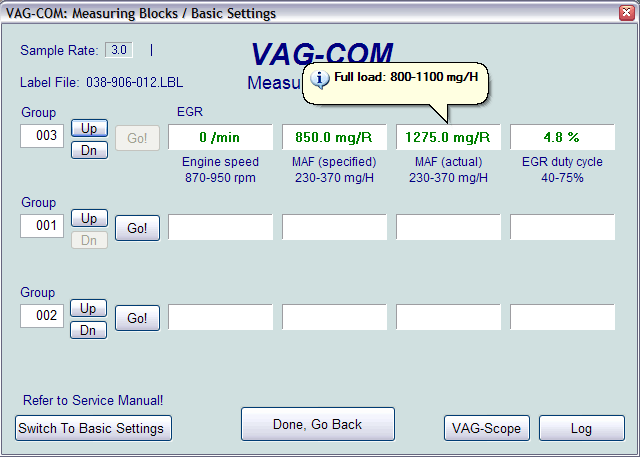Click the EGR group title label
Image resolution: width=640 pixels, height=457 pixels.
click(190, 112)
